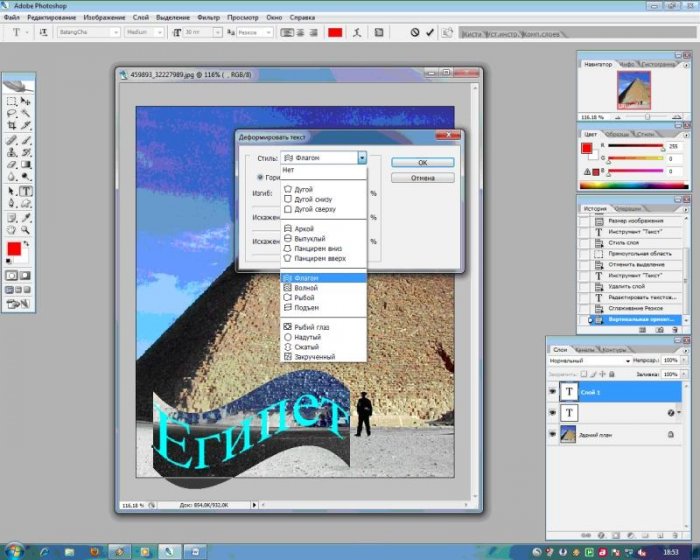
Task: Select the Hand tool
Action: tap(12, 228)
